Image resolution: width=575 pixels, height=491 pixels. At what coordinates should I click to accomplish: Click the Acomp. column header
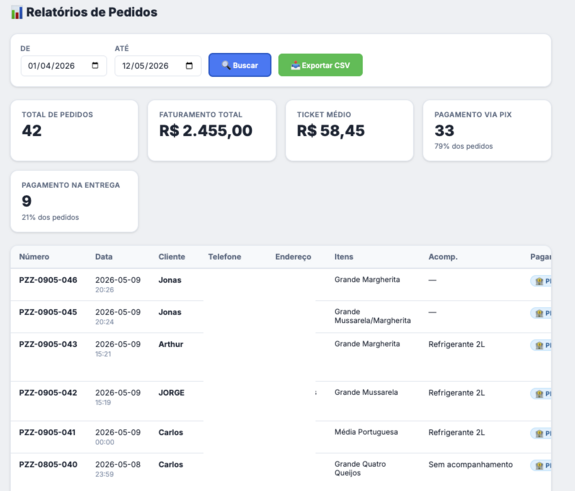(443, 257)
